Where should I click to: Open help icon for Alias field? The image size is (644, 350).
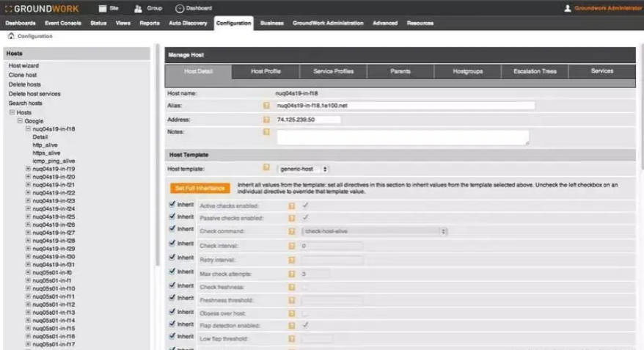(x=266, y=106)
